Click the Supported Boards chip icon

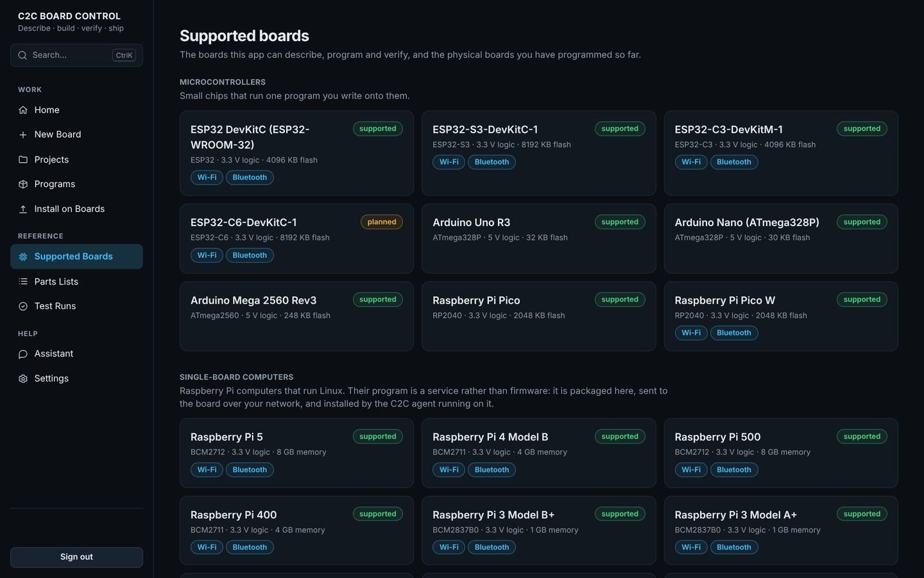23,257
